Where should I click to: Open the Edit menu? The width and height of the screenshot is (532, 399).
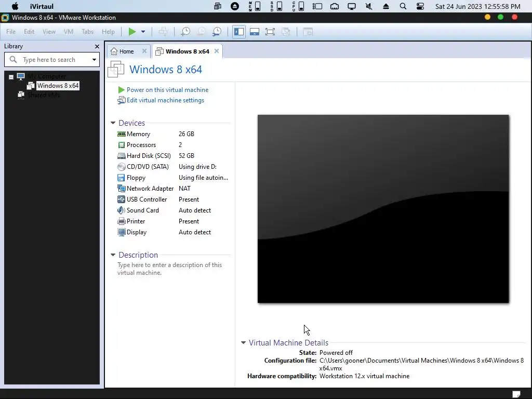(29, 32)
